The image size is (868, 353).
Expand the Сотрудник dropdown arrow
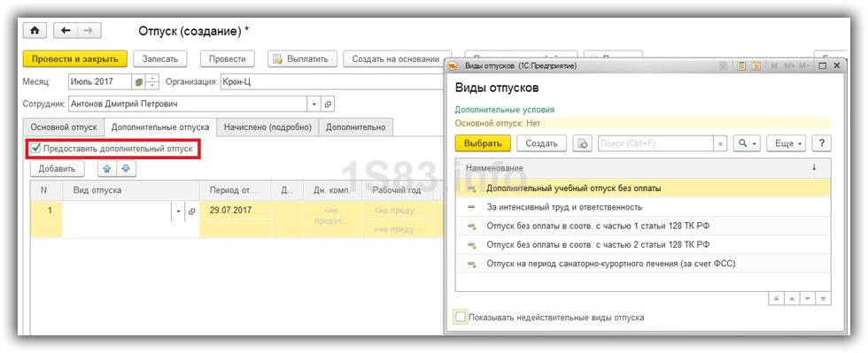[314, 104]
